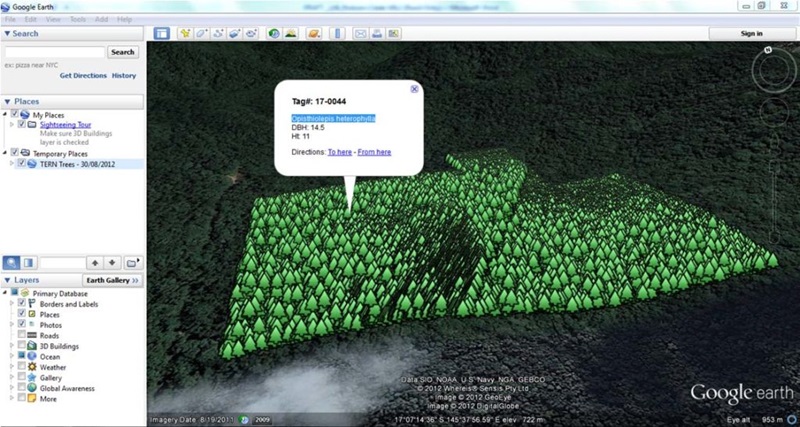Image resolution: width=800 pixels, height=427 pixels.
Task: Click the panel toggle next to magnifier
Action: (28, 263)
